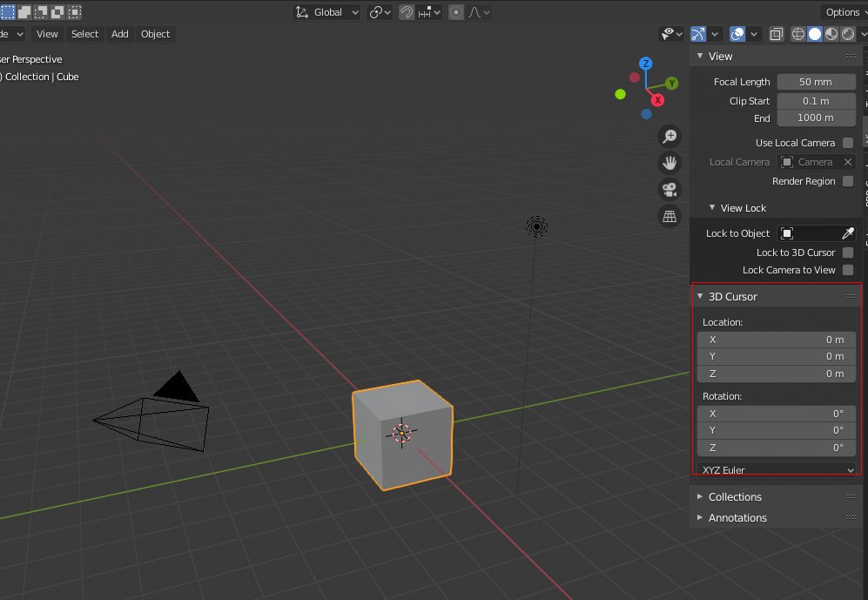Viewport: 868px width, 600px height.
Task: Click the zoom magnifier viewport icon
Action: tap(670, 136)
